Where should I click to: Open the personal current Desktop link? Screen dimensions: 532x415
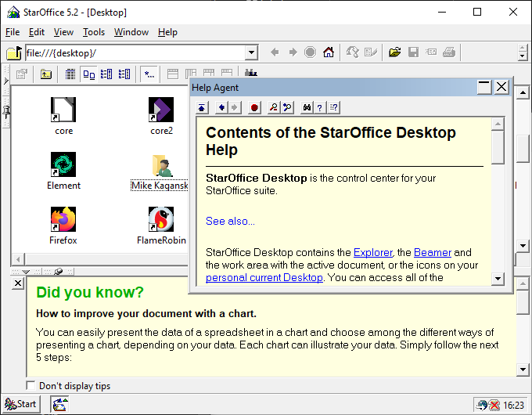264,277
